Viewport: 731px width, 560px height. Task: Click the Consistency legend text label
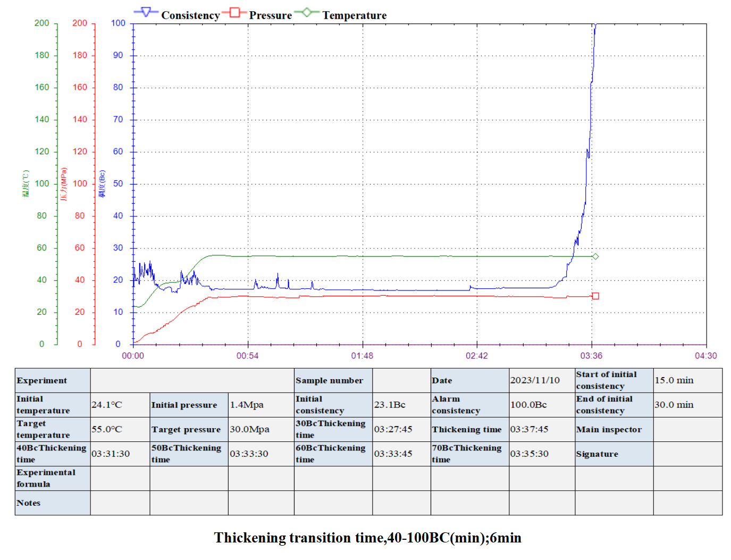click(190, 15)
